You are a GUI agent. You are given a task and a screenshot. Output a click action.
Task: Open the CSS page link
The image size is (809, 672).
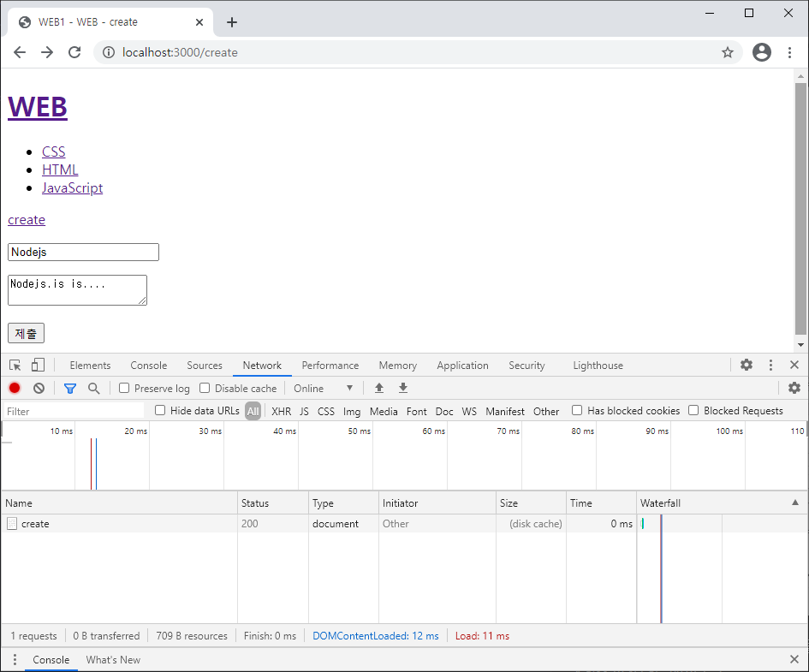tap(54, 152)
